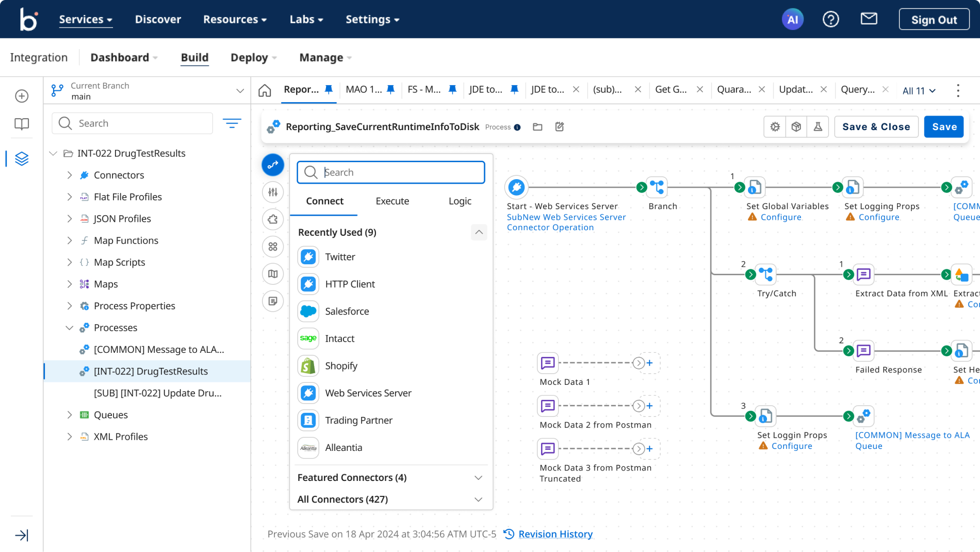The width and height of the screenshot is (980, 552).
Task: Click the Save button
Action: click(x=944, y=127)
